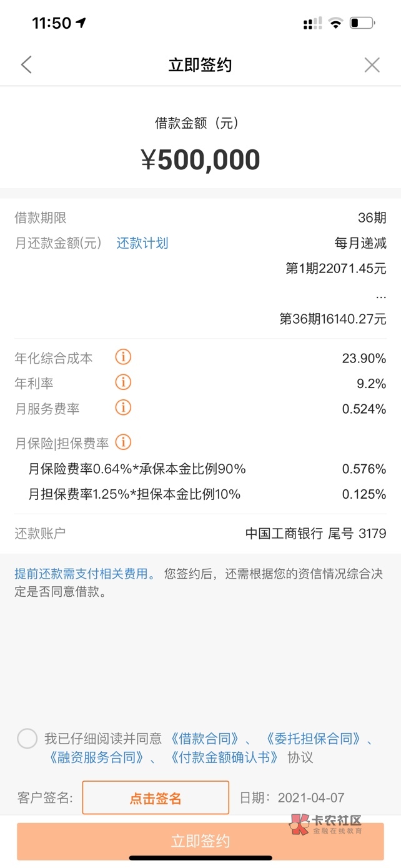Tap the battery indicator icon

coord(362,24)
